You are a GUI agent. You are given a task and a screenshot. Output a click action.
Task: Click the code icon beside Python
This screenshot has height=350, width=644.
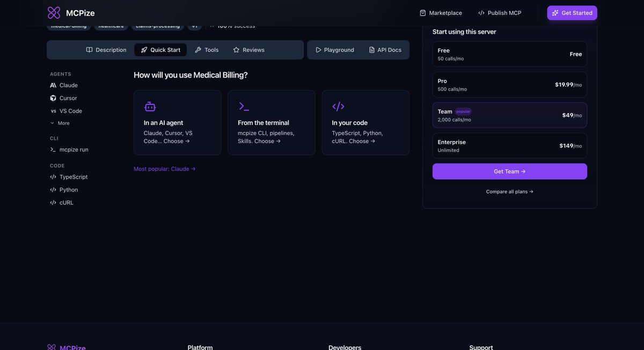tap(53, 190)
